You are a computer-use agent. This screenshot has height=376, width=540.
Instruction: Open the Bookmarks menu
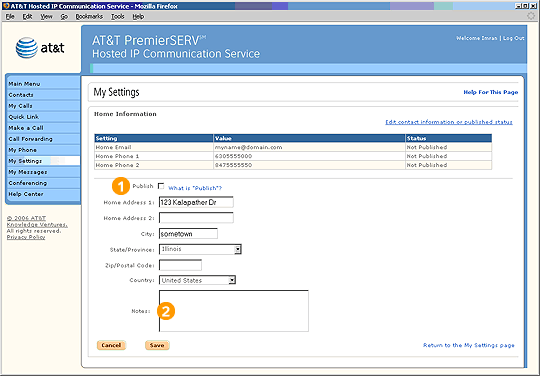89,17
